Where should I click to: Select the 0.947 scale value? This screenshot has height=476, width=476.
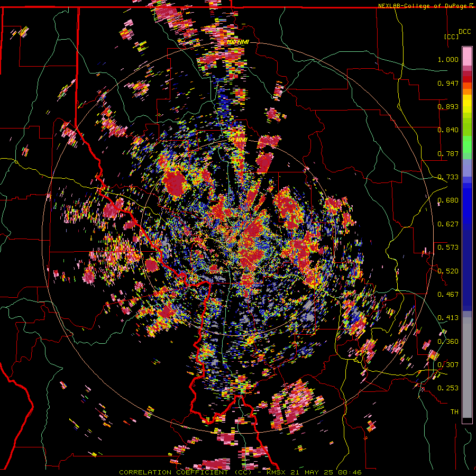[448, 83]
